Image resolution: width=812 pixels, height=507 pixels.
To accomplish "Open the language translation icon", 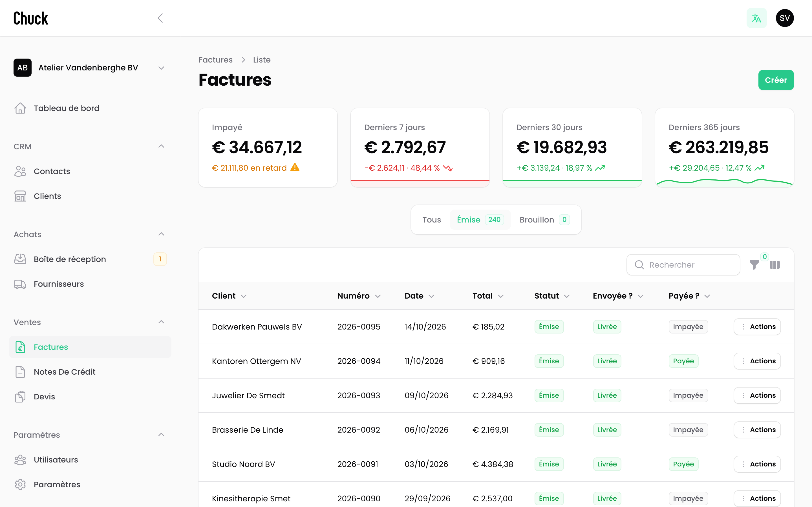I will [756, 18].
